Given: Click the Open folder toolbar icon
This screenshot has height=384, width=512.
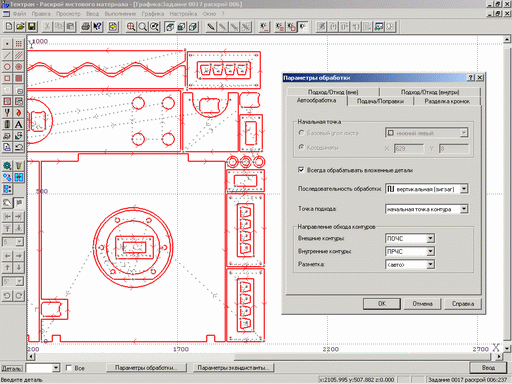Looking at the screenshot, I should pos(20,27).
